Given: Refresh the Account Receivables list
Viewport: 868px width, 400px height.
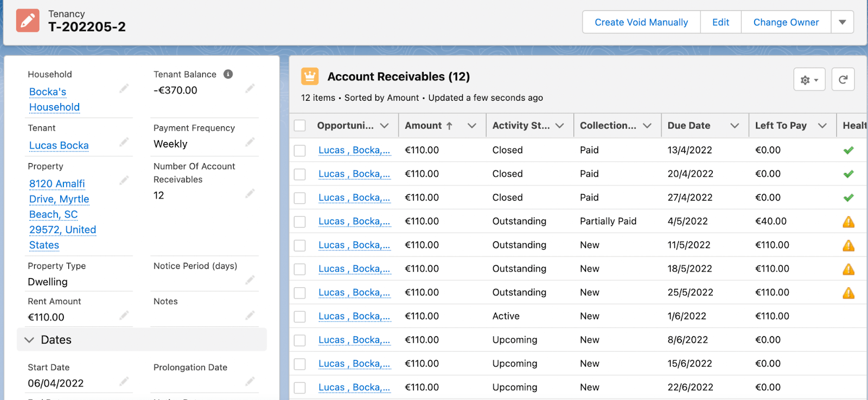Looking at the screenshot, I should click(843, 80).
